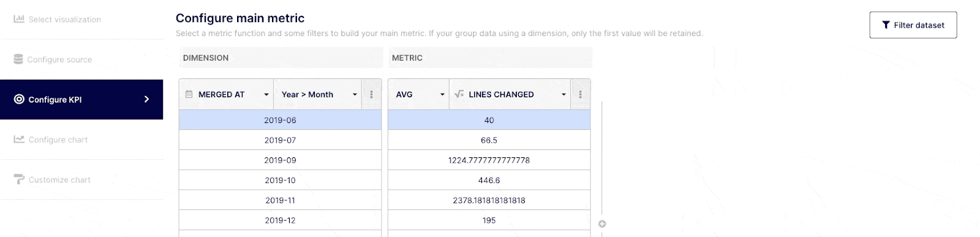Select the 2019-09 dimension row
The width and height of the screenshot is (980, 237).
pyautogui.click(x=280, y=160)
